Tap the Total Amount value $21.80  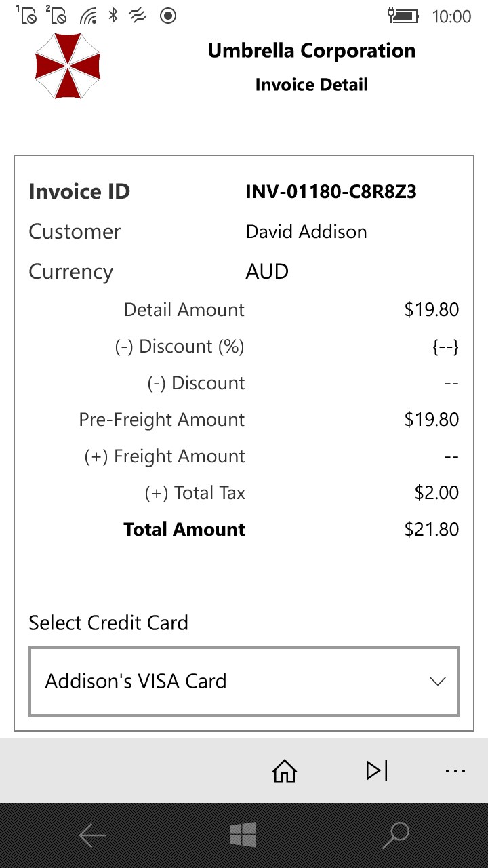431,530
